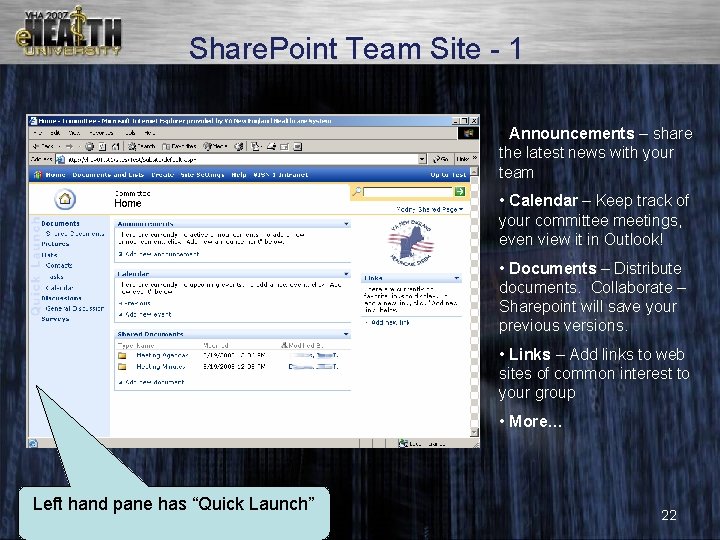This screenshot has height=540, width=720.
Task: Click Tasks in Quick Launch
Action: [56, 276]
